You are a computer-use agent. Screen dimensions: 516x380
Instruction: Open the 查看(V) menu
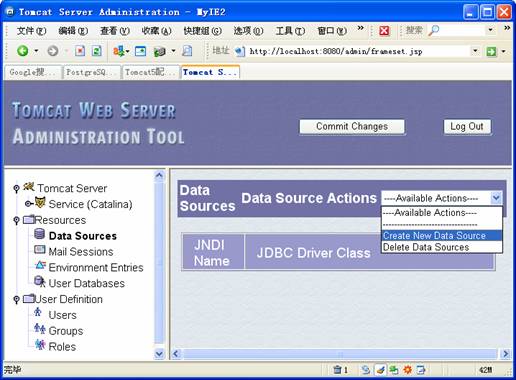click(115, 31)
